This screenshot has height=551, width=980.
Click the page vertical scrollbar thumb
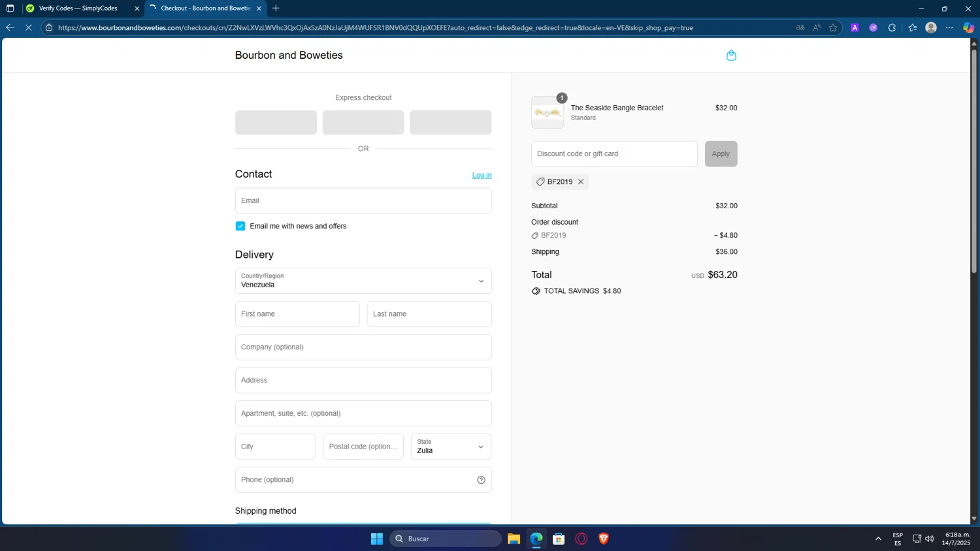coord(973,161)
